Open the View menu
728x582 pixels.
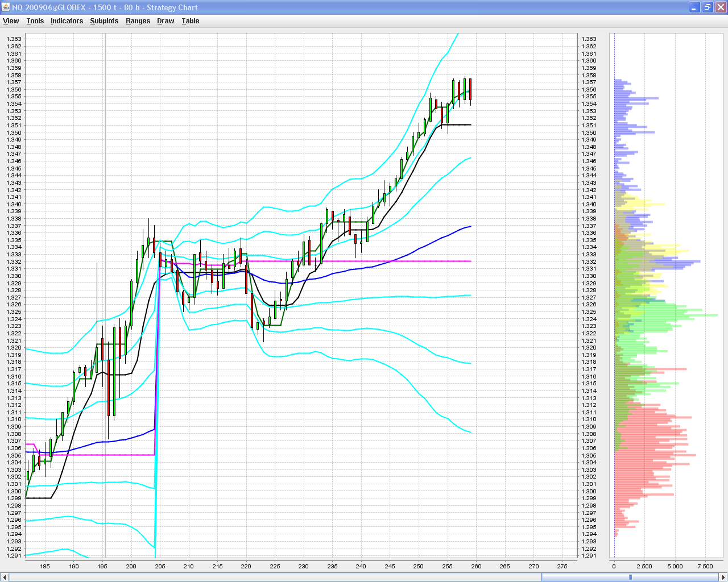[11, 21]
